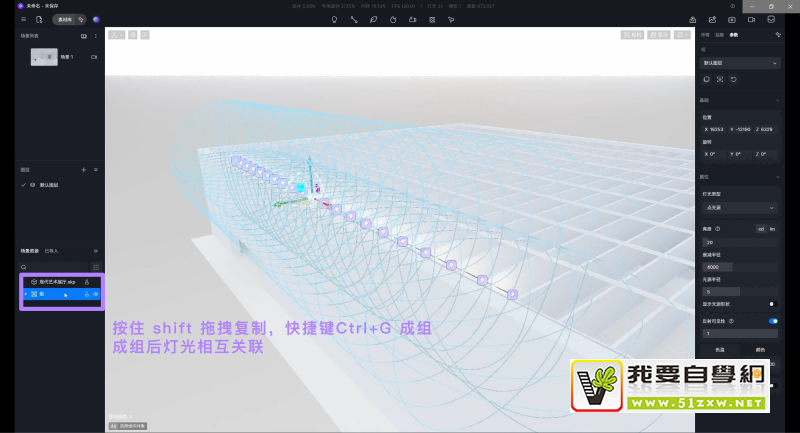Select the 场景 1 thumbnail

click(44, 58)
